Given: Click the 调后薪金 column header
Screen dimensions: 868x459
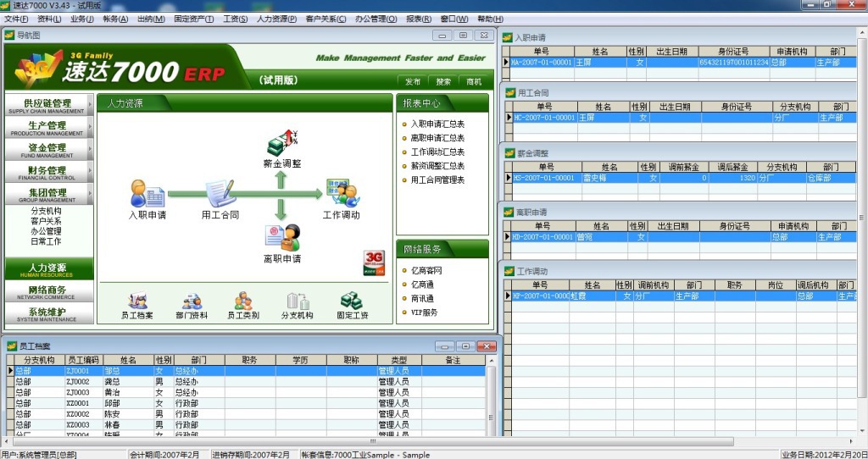Looking at the screenshot, I should (x=733, y=167).
